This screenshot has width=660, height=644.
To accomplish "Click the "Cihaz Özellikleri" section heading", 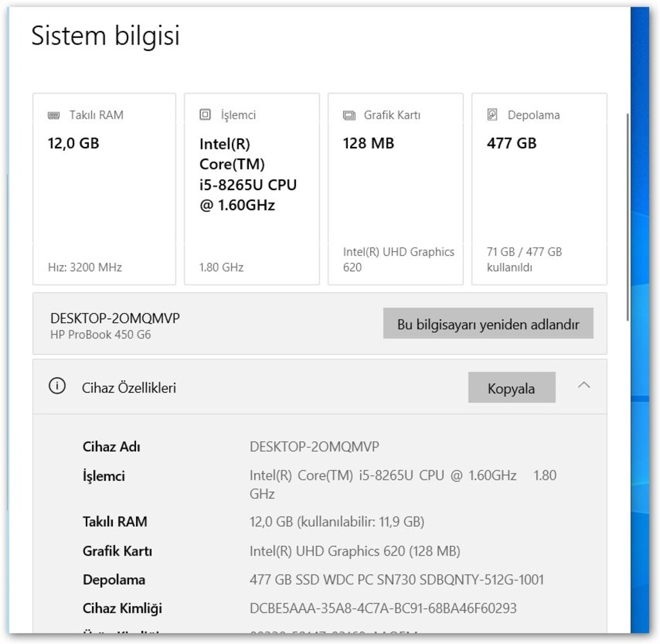I will click(x=129, y=387).
